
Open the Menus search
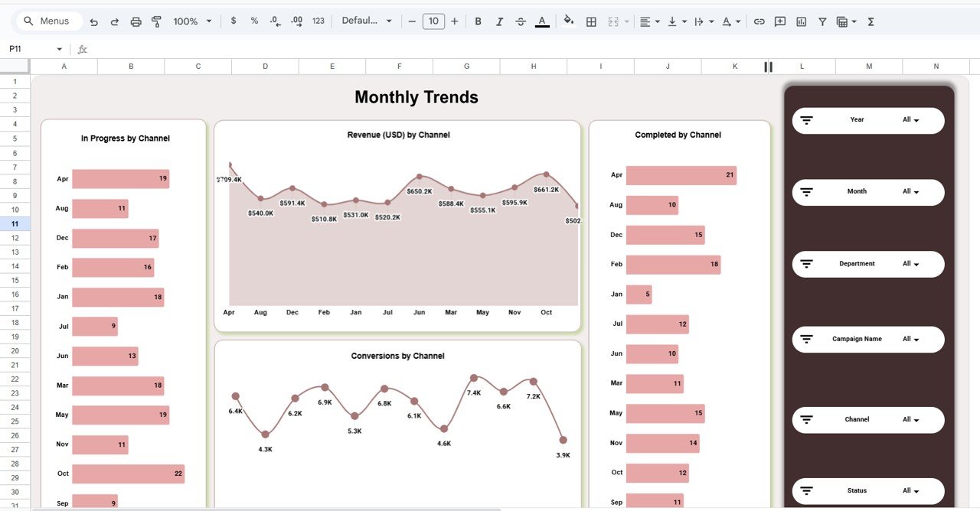(48, 21)
